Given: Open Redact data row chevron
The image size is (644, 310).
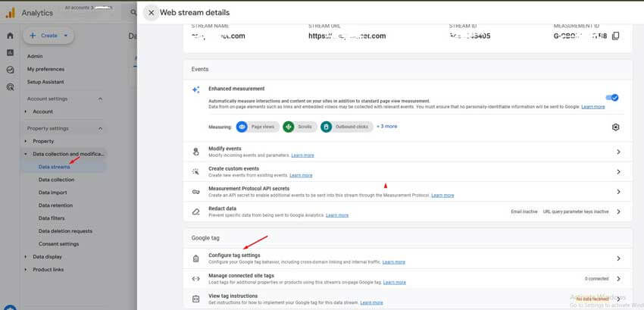Looking at the screenshot, I should pos(618,211).
